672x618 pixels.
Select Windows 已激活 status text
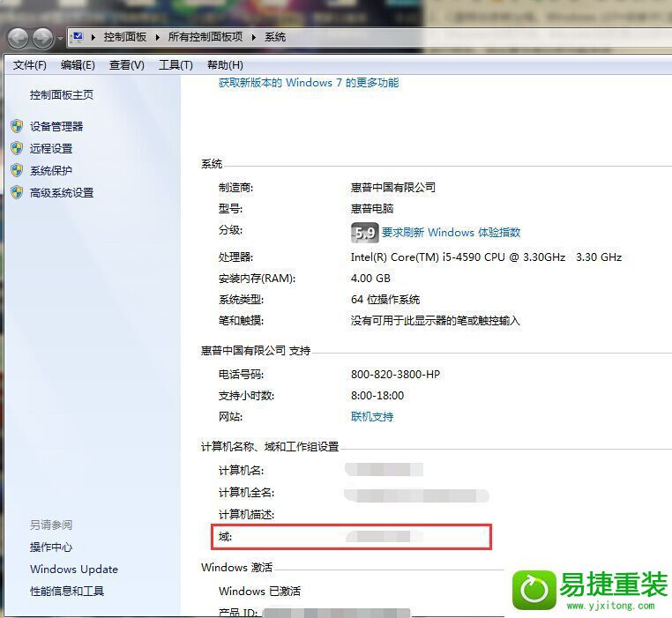coord(259,592)
